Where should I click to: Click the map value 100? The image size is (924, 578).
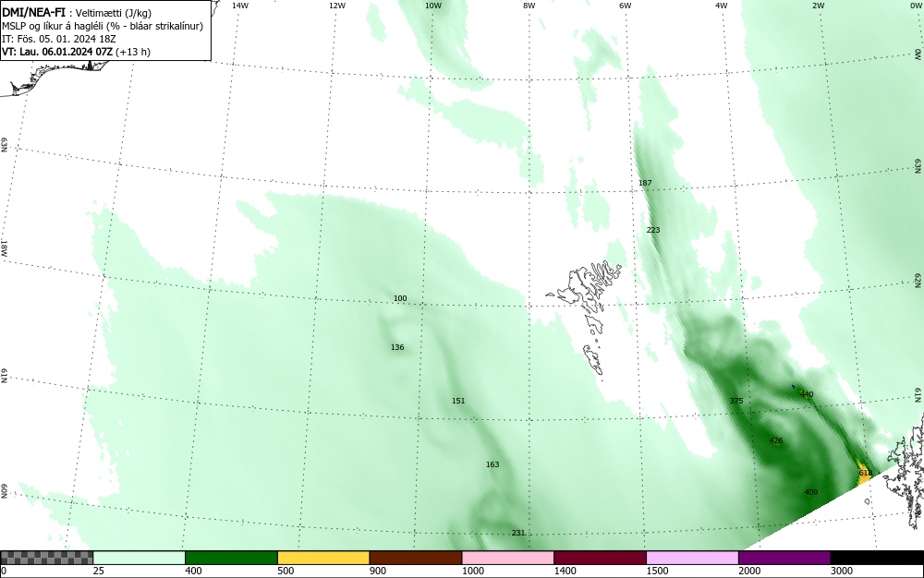coord(400,298)
